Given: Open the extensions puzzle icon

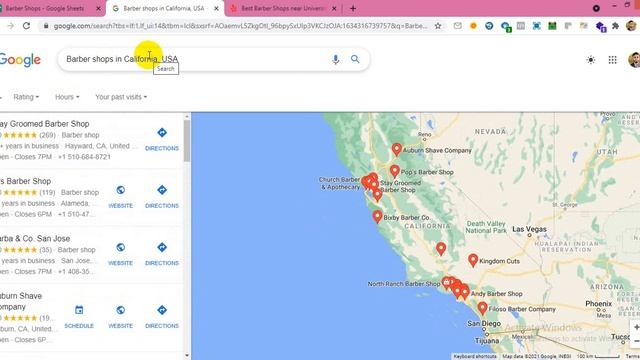Looking at the screenshot, I should coord(615,26).
